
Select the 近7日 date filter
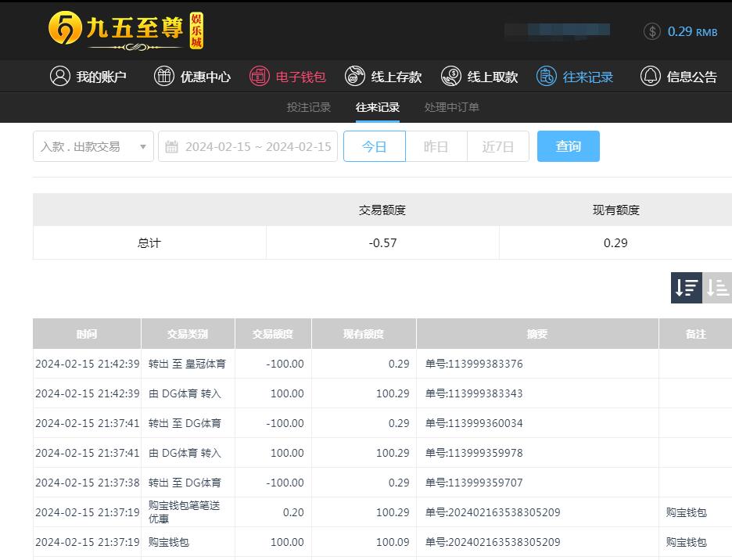pos(497,146)
